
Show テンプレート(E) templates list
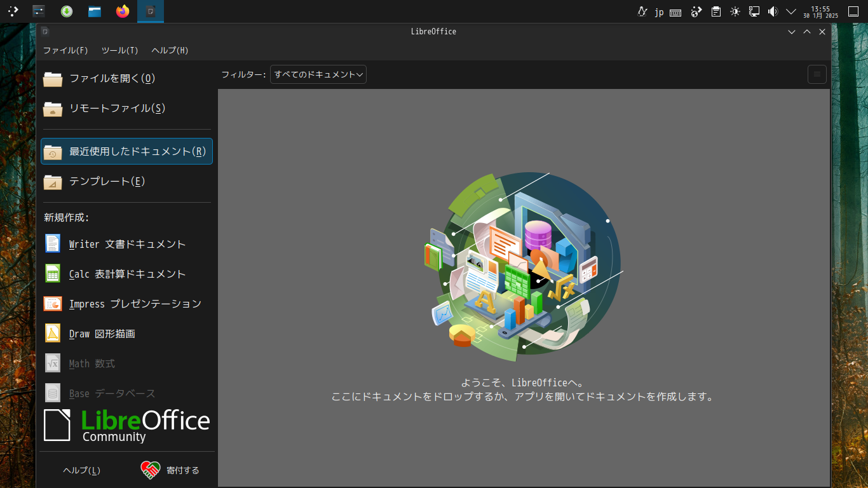(126, 181)
